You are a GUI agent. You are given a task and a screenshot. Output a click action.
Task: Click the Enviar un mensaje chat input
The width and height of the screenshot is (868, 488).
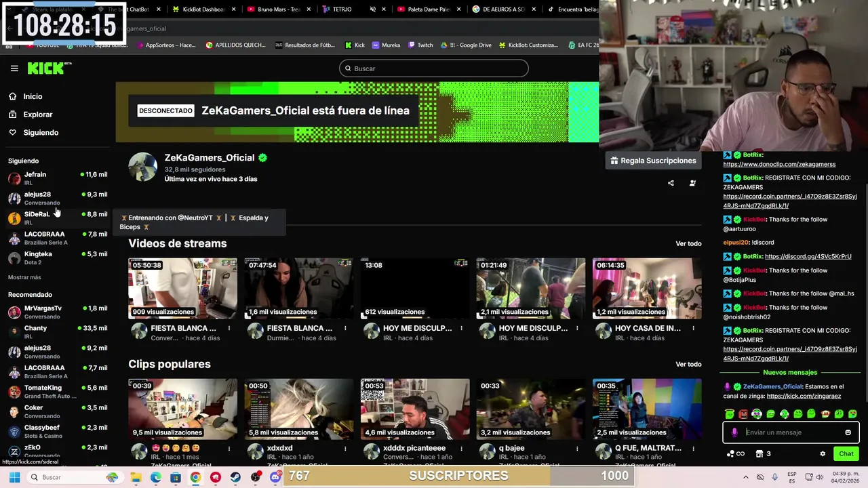pos(791,432)
